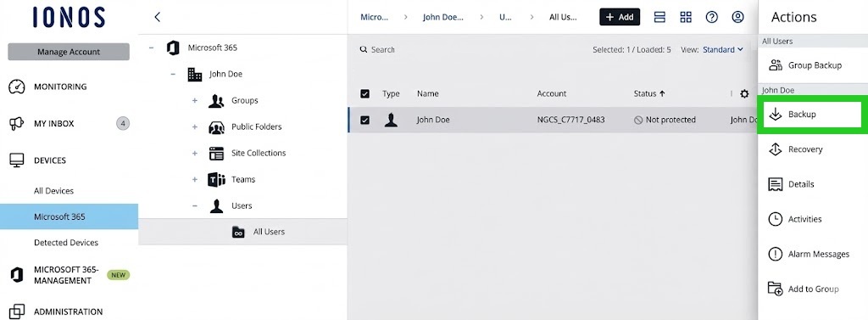The image size is (868, 320).
Task: Open the ADMINISTRATION section
Action: [x=68, y=312]
